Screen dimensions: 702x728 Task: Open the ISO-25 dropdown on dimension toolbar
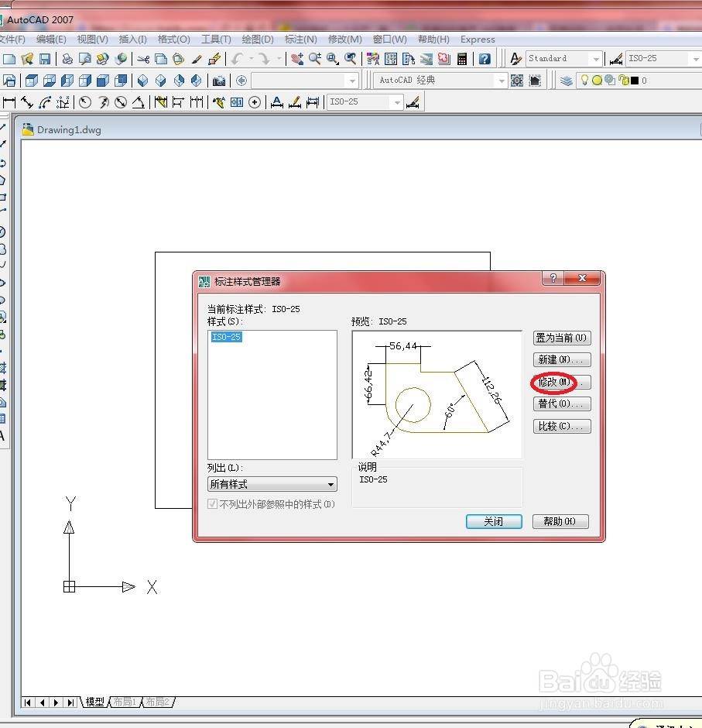pyautogui.click(x=397, y=102)
